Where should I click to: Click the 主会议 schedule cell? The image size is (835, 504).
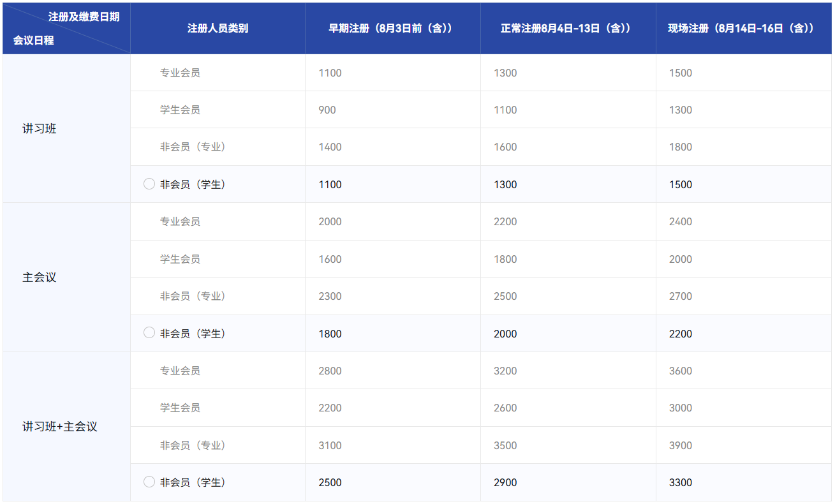coord(67,278)
